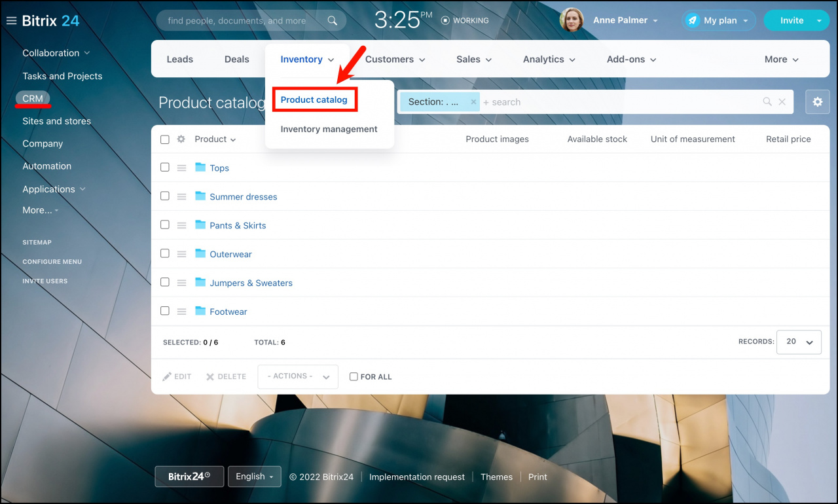This screenshot has width=838, height=504.
Task: Click the WORKING status stop icon
Action: 445,20
